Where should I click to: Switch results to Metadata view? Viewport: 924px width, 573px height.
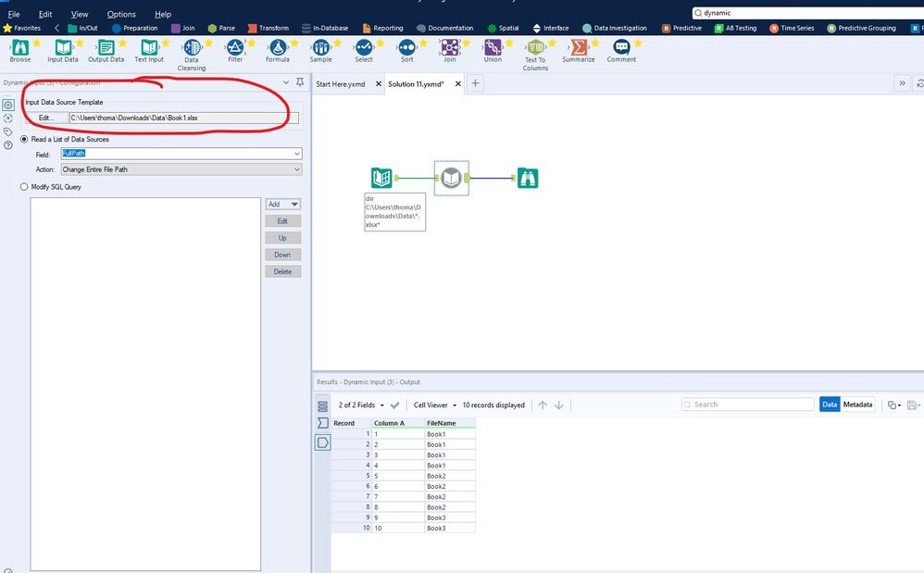[x=857, y=405]
